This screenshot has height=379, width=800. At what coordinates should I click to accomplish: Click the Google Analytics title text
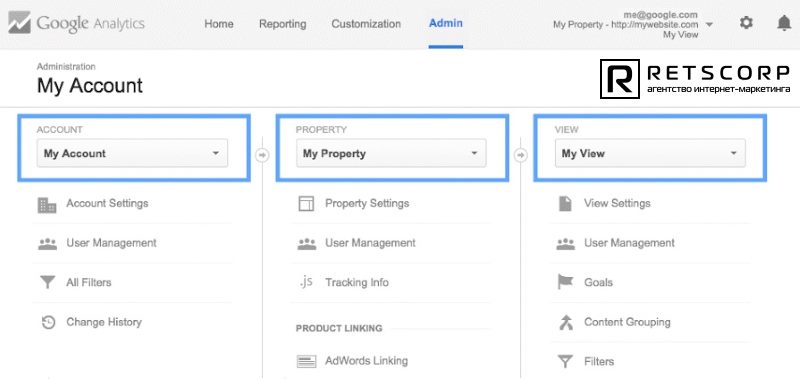91,23
